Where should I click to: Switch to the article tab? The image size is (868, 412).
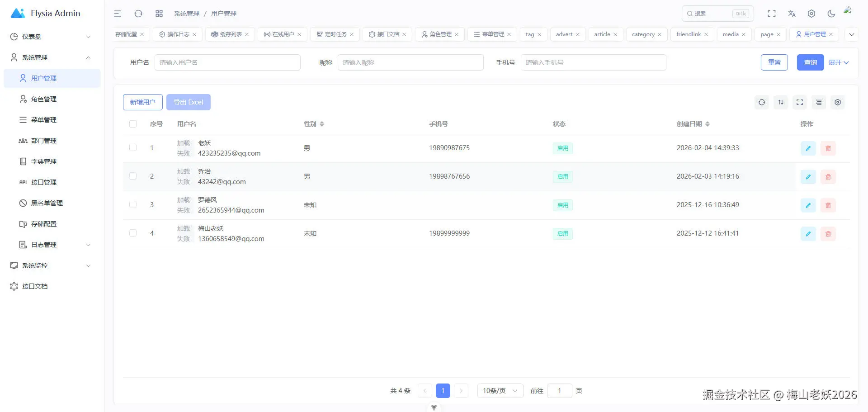(x=606, y=34)
